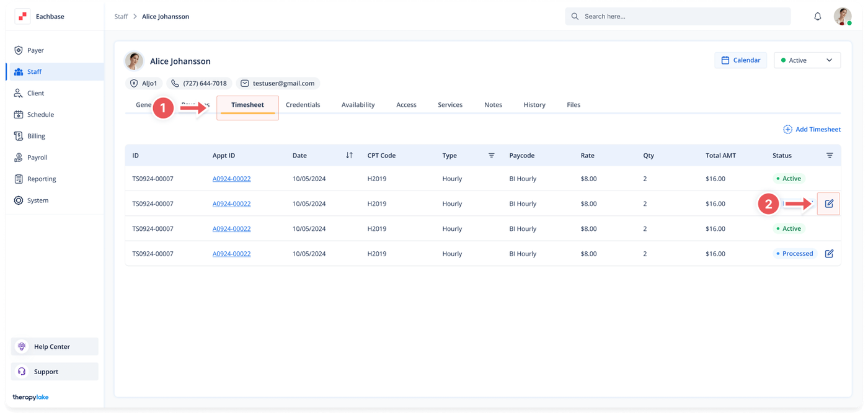Switch to the Credentials tab
The width and height of the screenshot is (868, 417).
(x=303, y=105)
